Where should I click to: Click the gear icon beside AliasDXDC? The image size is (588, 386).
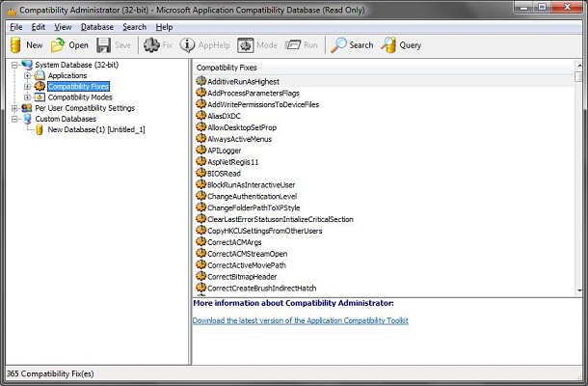point(201,116)
